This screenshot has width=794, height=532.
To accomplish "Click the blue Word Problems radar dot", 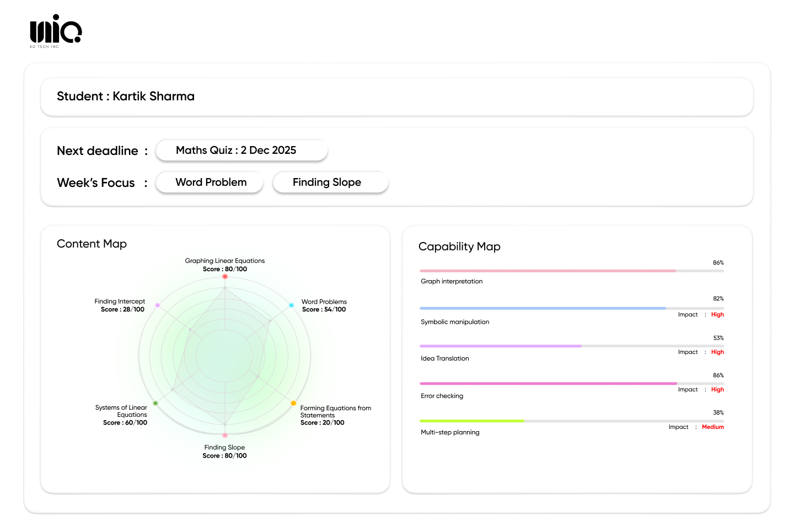I will (291, 305).
